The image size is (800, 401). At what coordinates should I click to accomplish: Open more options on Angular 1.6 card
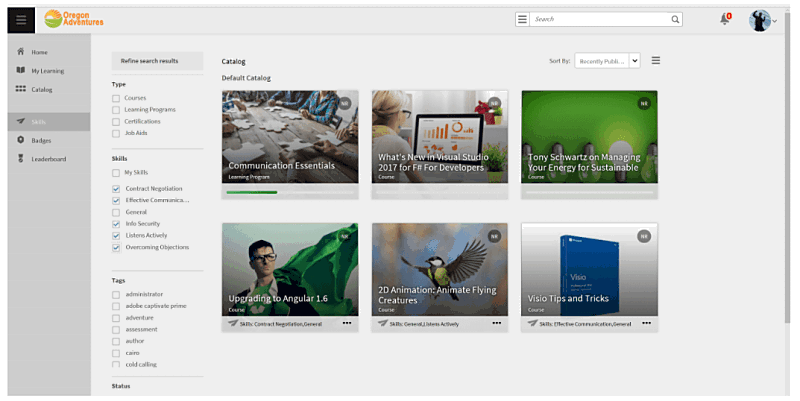347,323
